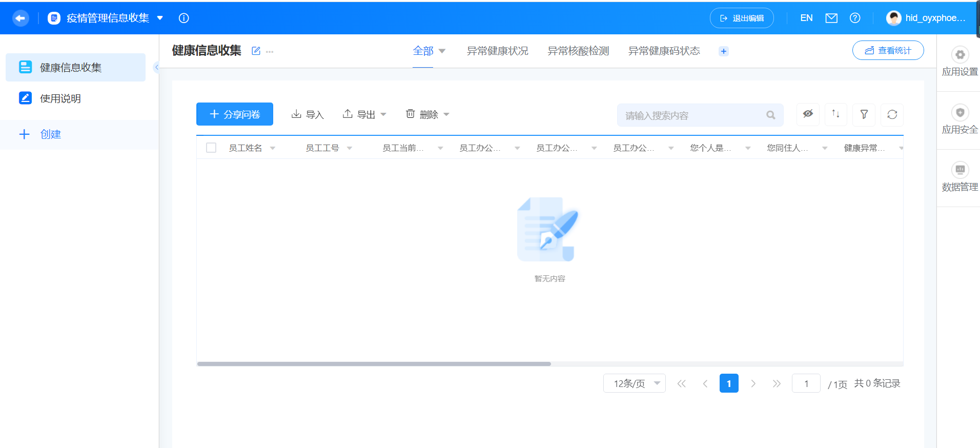Screen dimensions: 980x448
Task: Open 您同住人 column dropdown arrow
Action: tap(825, 148)
